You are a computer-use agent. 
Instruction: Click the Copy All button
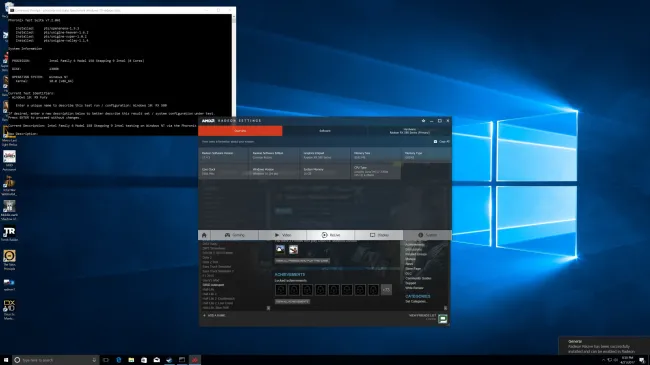click(441, 141)
